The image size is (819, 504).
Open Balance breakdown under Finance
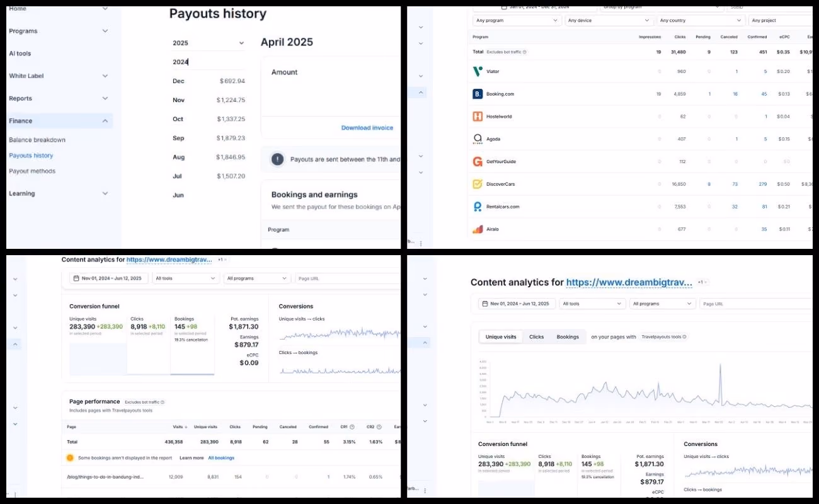coord(37,140)
